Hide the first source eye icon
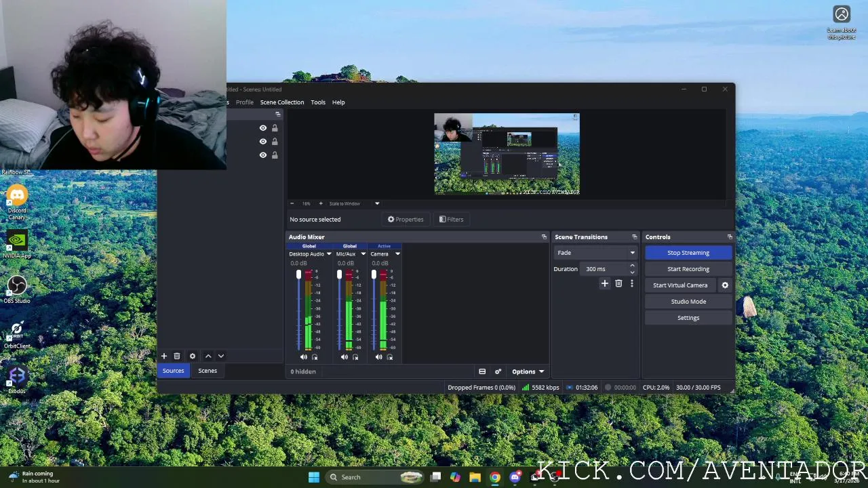Screen dimensions: 868x488 click(263, 128)
